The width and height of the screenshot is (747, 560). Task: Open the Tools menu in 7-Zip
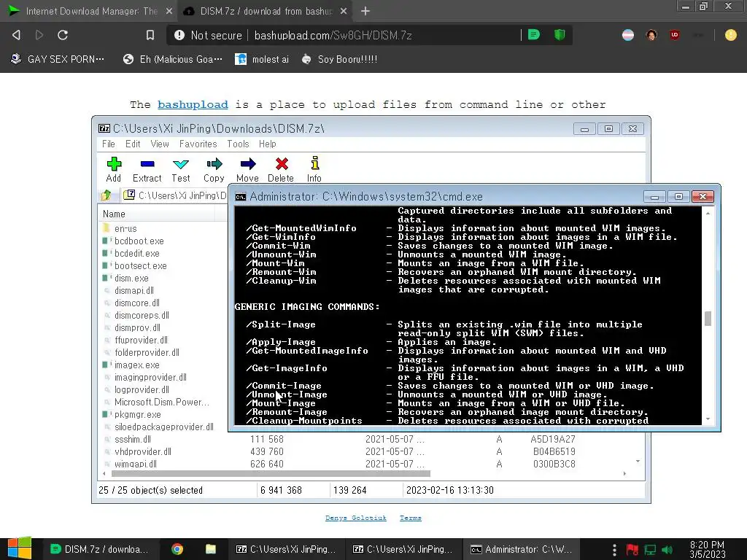point(239,144)
